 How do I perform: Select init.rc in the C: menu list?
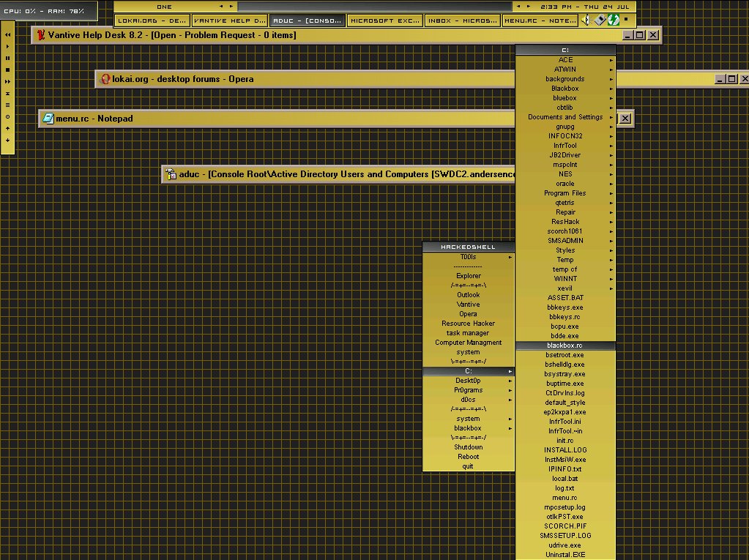pyautogui.click(x=565, y=441)
